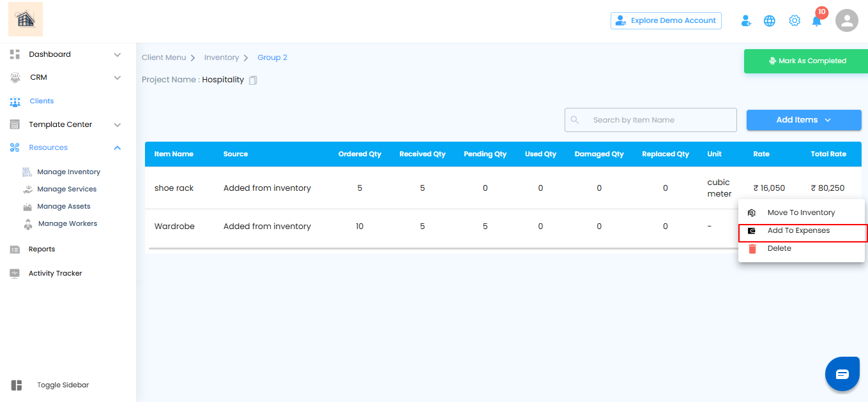The height and width of the screenshot is (402, 868).
Task: Collapse the Resources chevron
Action: 118,148
